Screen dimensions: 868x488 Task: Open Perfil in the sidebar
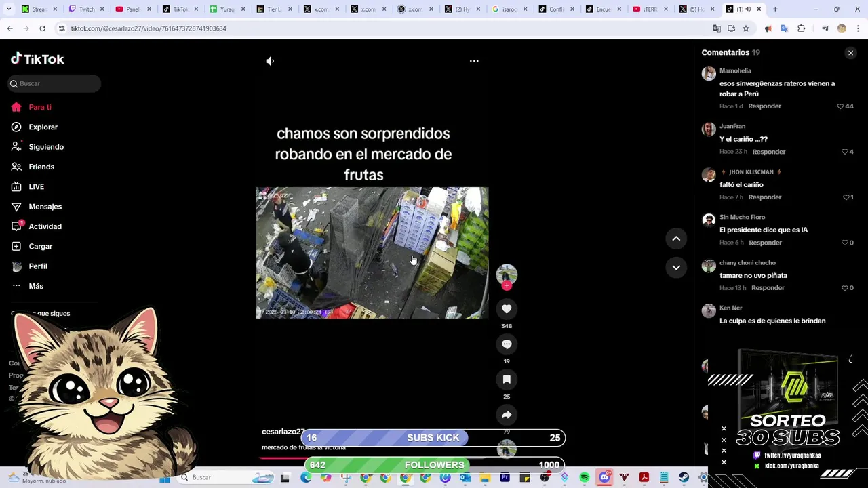click(38, 266)
